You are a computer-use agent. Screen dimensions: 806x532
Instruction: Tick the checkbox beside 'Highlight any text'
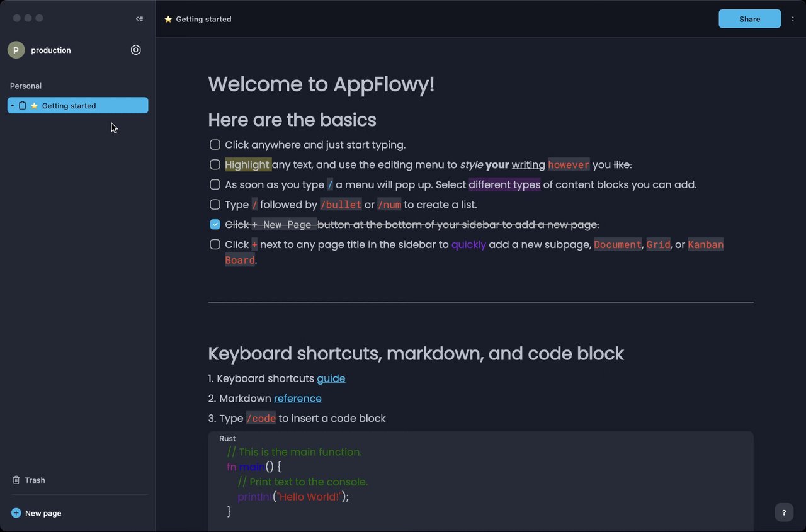215,165
